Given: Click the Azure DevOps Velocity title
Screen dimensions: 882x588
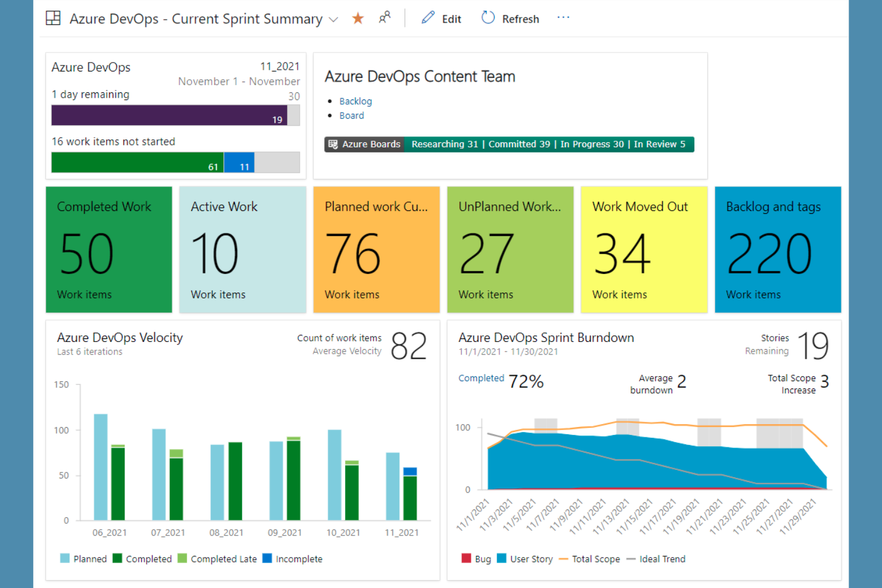Looking at the screenshot, I should (120, 337).
